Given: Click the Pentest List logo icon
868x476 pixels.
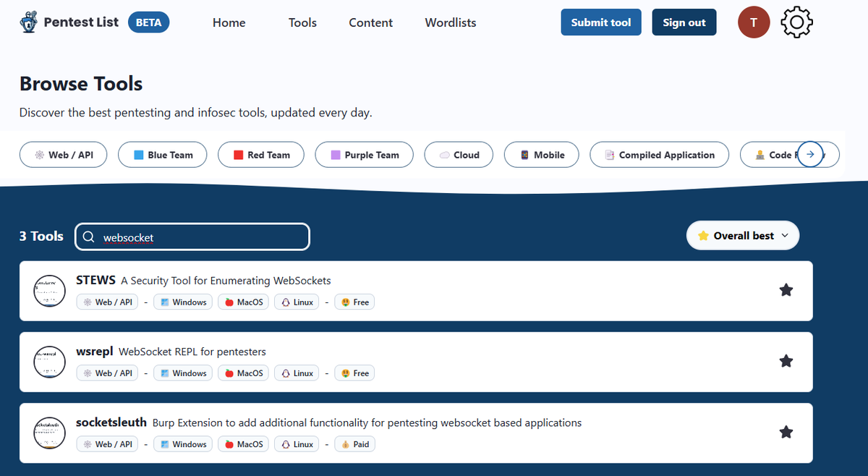Looking at the screenshot, I should click(x=29, y=22).
